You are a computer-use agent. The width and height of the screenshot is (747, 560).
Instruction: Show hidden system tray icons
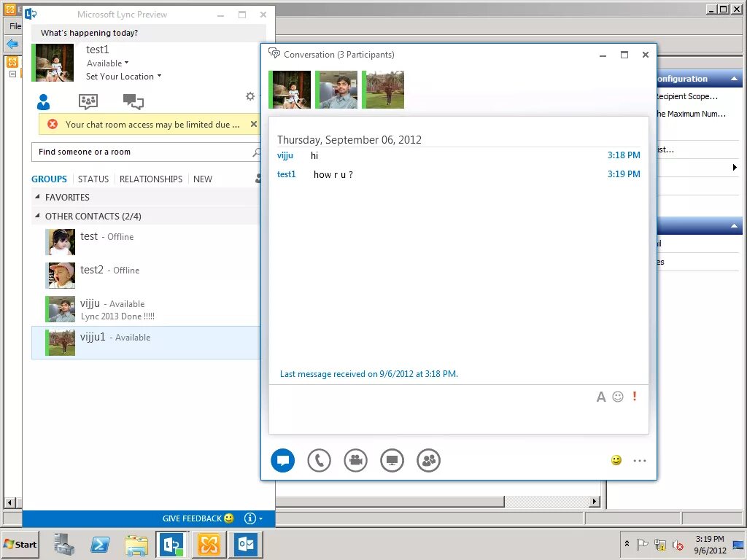click(x=627, y=543)
